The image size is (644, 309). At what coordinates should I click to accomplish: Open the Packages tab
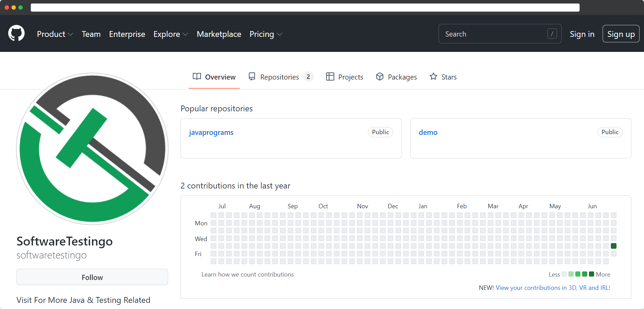click(396, 77)
